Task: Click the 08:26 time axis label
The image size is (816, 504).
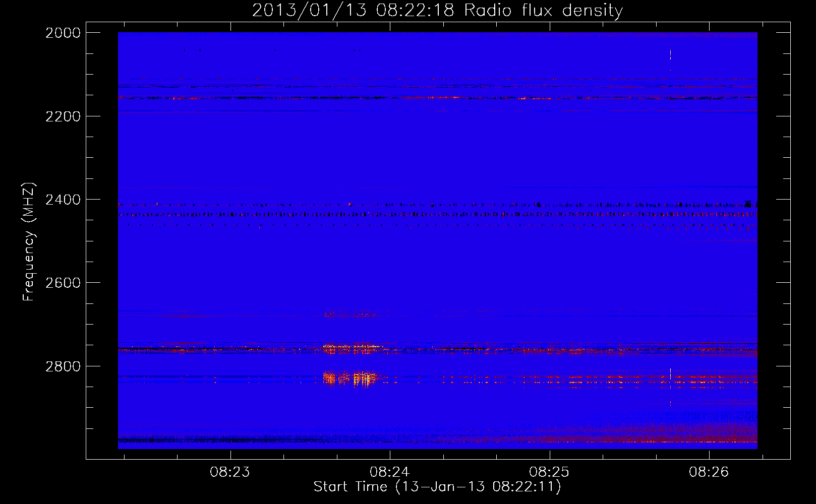Action: pyautogui.click(x=709, y=472)
